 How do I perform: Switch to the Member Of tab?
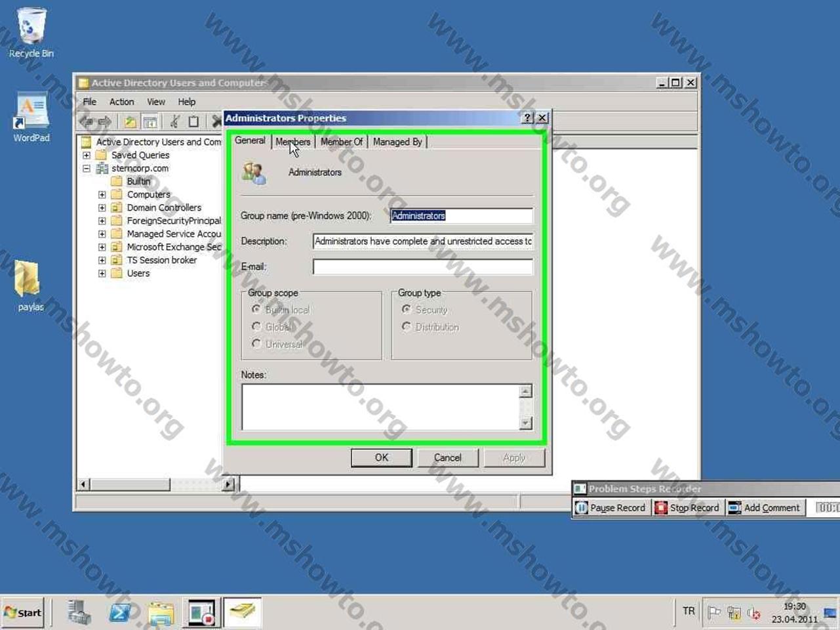click(342, 142)
